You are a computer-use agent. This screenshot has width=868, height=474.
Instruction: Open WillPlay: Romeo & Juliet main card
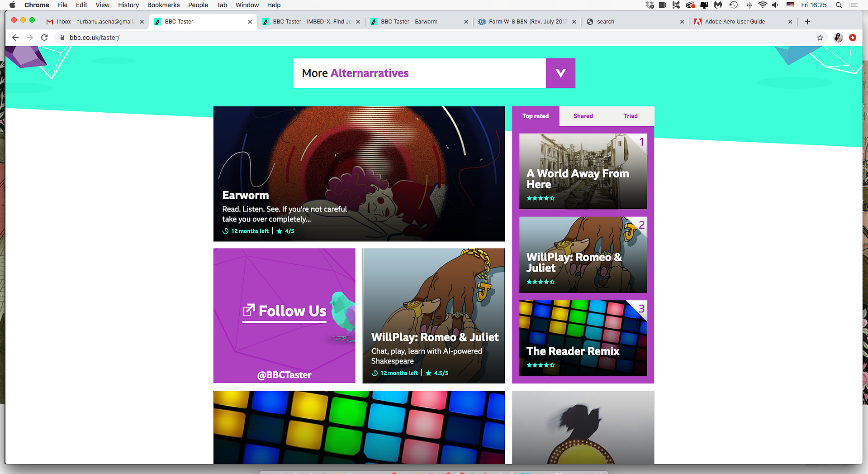click(434, 316)
